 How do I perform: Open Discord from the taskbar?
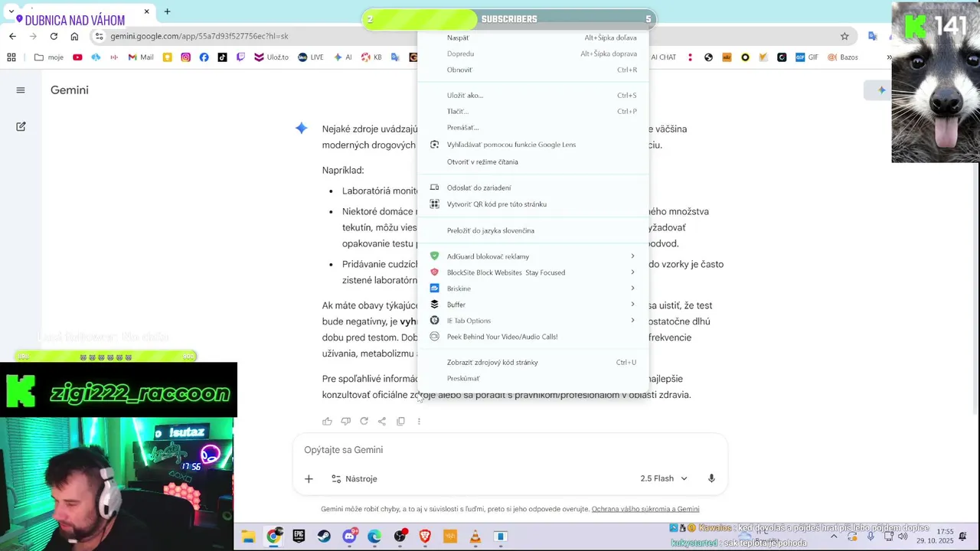pos(350,536)
